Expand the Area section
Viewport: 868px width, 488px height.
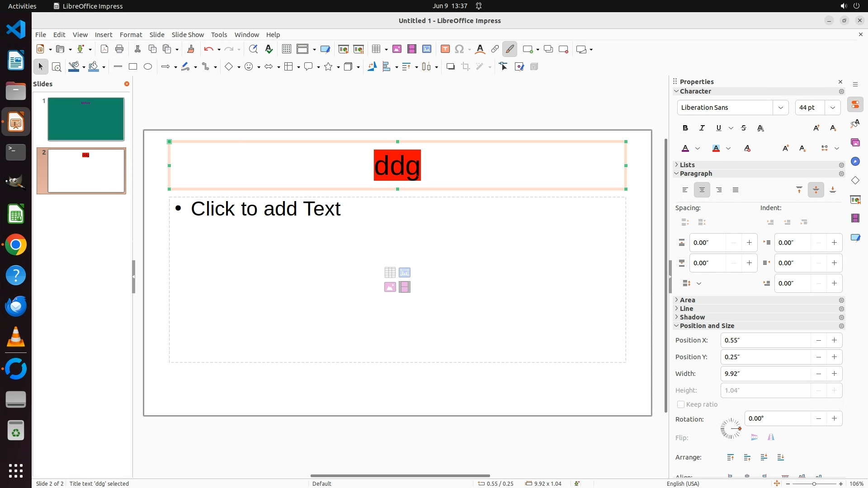(x=687, y=300)
